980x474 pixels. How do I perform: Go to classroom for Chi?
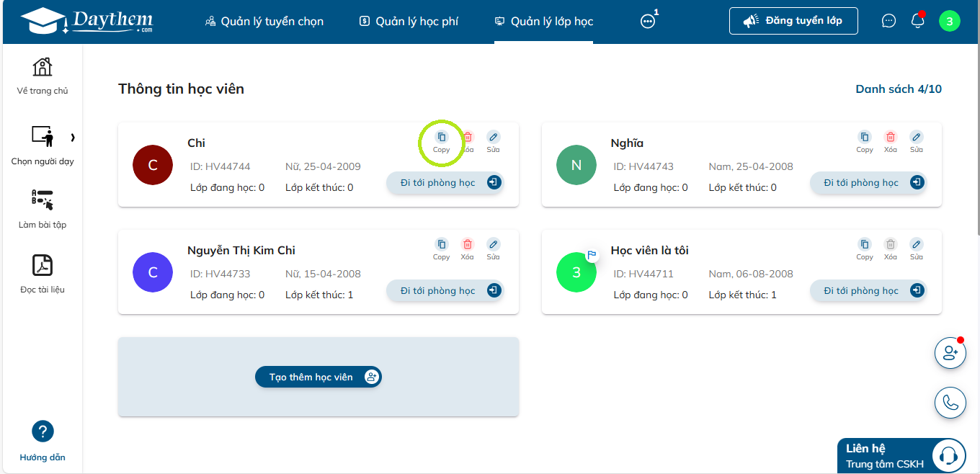(445, 183)
